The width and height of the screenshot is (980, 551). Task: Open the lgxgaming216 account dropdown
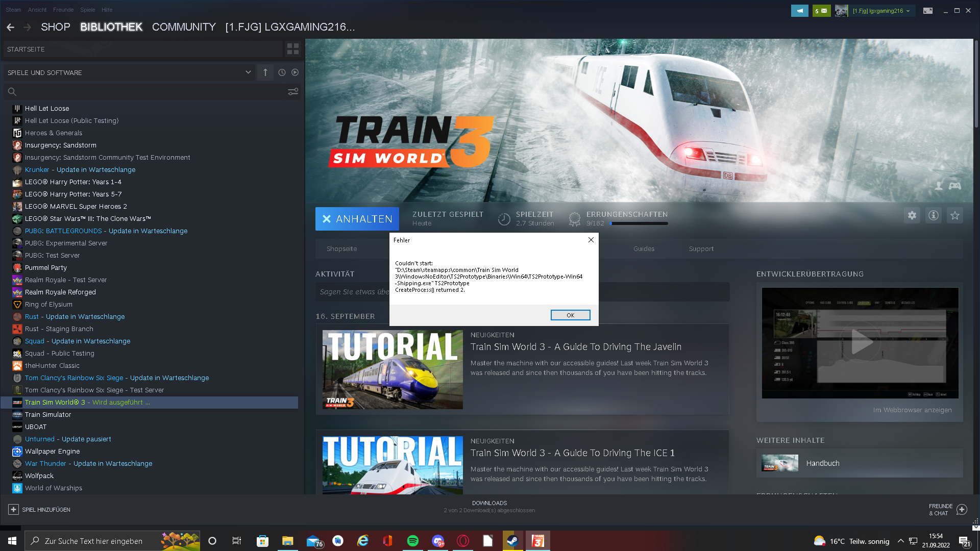881,11
